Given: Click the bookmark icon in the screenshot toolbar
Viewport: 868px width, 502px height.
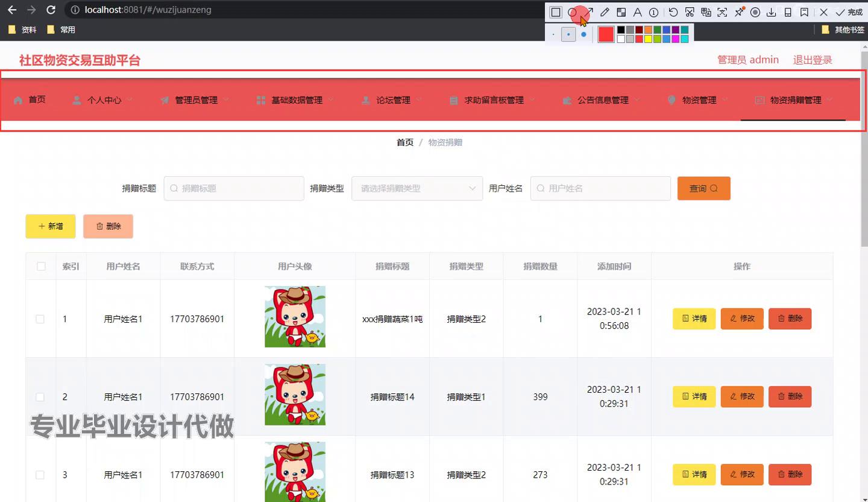Looking at the screenshot, I should tap(804, 12).
